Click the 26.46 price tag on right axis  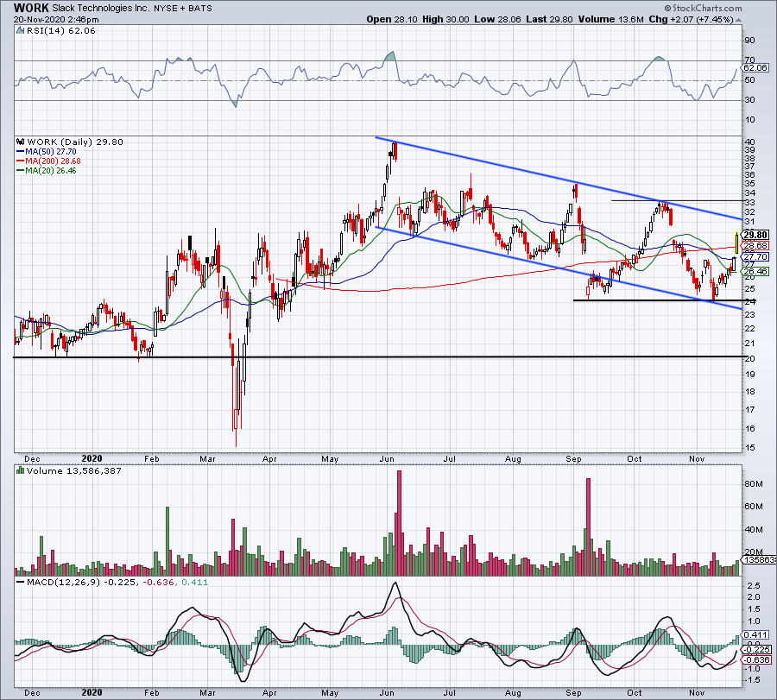coord(755,272)
